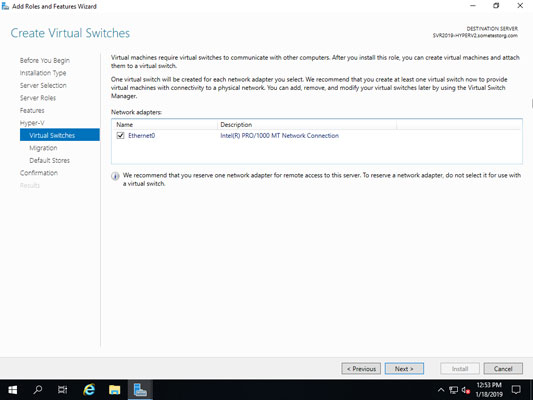Open the Windows Start menu
The image size is (533, 400).
[x=13, y=390]
